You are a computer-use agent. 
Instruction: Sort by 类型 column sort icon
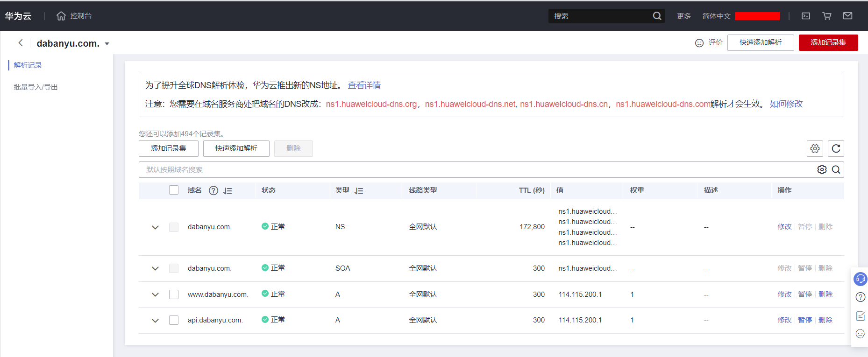pos(359,190)
